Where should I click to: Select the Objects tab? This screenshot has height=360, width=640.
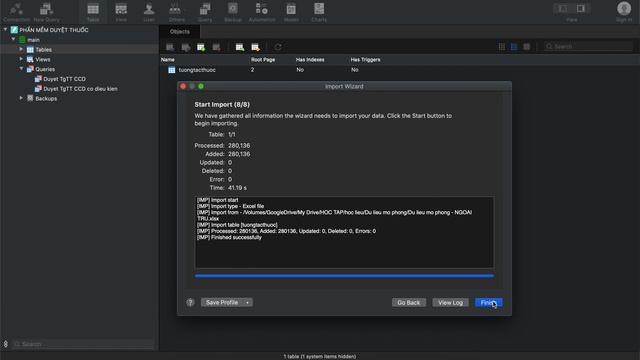coord(180,31)
